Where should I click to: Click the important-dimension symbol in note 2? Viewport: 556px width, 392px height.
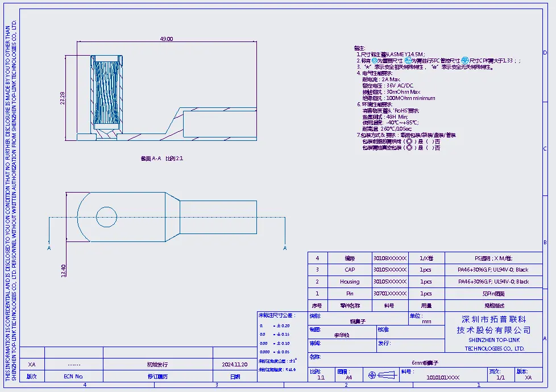coord(375,61)
